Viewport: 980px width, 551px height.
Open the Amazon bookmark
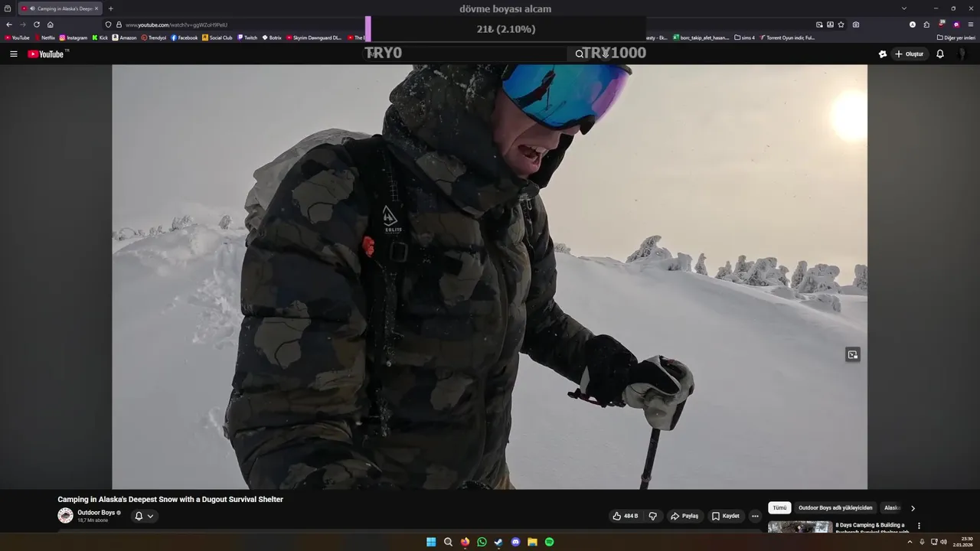tap(124, 37)
